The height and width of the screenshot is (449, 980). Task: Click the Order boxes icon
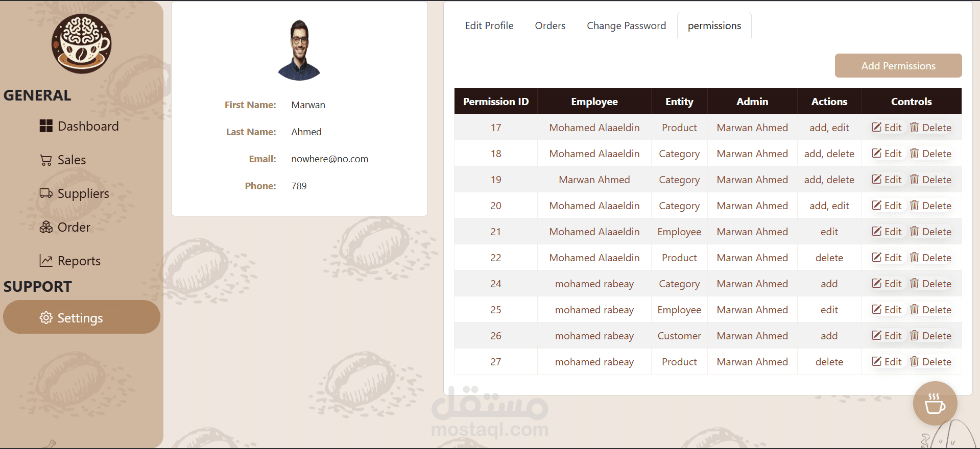pyautogui.click(x=46, y=227)
